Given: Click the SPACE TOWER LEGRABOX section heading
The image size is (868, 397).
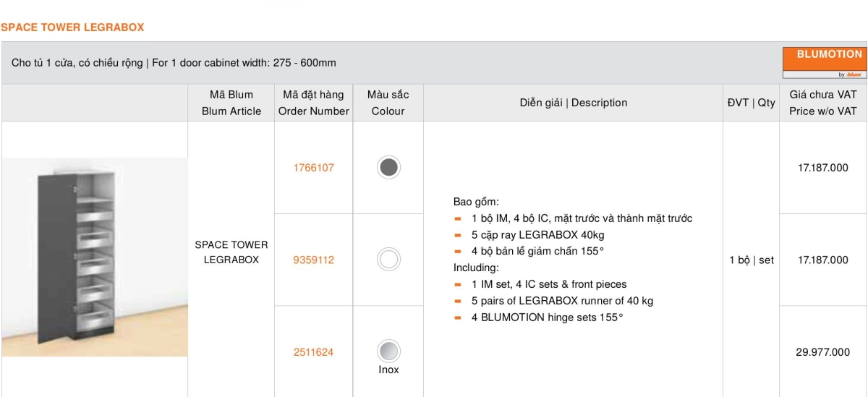Looking at the screenshot, I should (72, 27).
